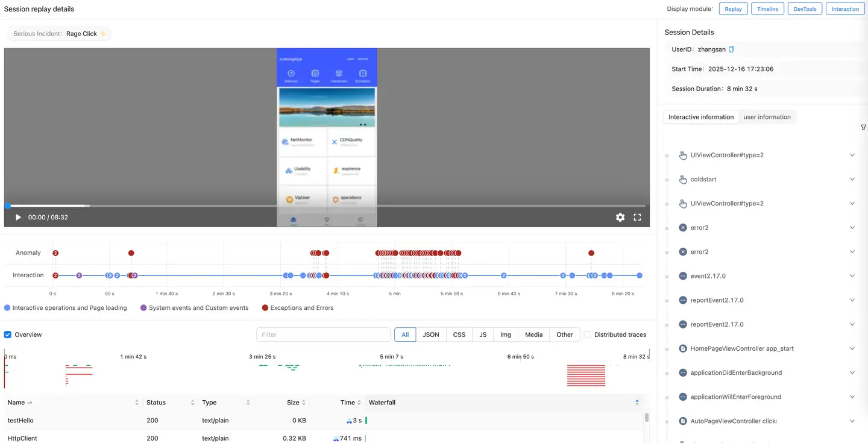Switch to the user information tab

coord(767,117)
